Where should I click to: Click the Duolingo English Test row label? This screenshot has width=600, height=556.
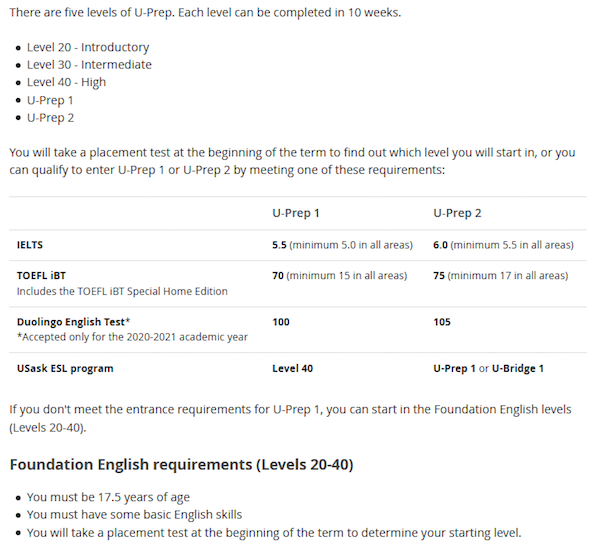point(73,322)
